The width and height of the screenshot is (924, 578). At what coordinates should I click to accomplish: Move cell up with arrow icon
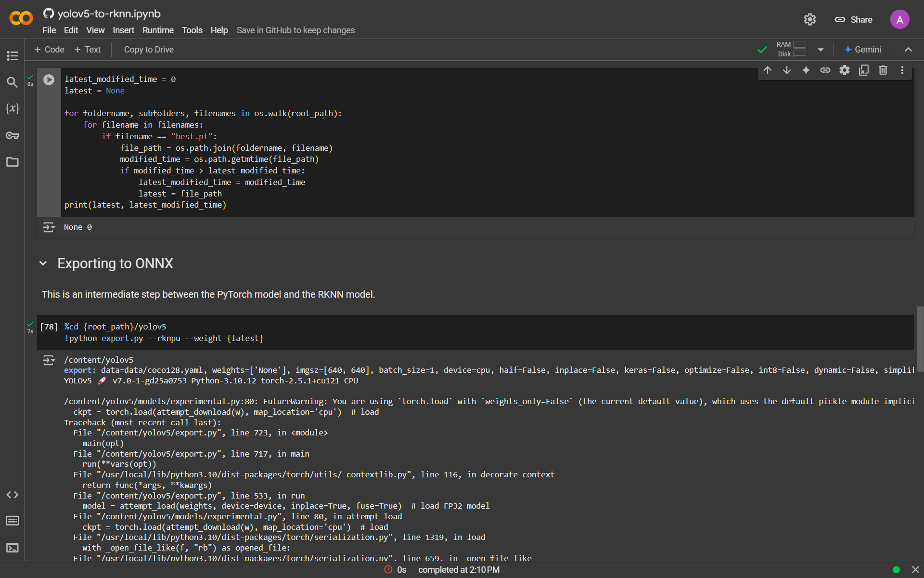pyautogui.click(x=768, y=70)
